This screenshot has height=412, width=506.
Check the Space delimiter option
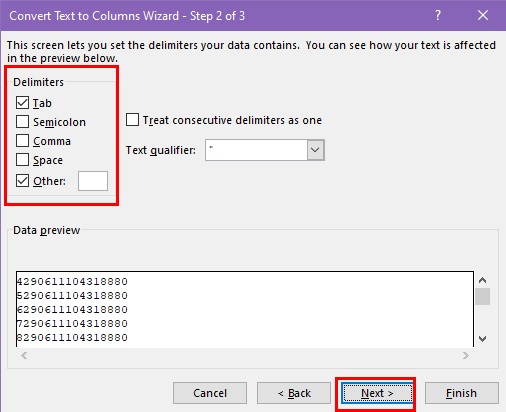click(22, 160)
